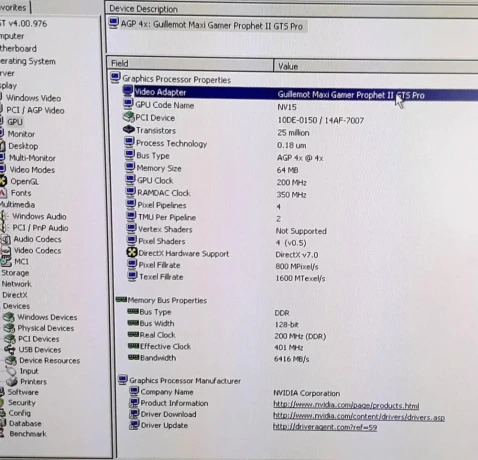Click the Driver Update row icon
This screenshot has width=478, height=460.
pos(134,425)
